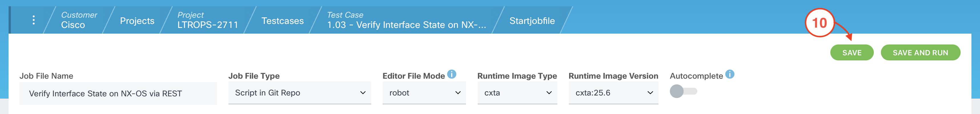Click the red step 10 marker
Image resolution: width=980 pixels, height=114 pixels.
tap(820, 23)
